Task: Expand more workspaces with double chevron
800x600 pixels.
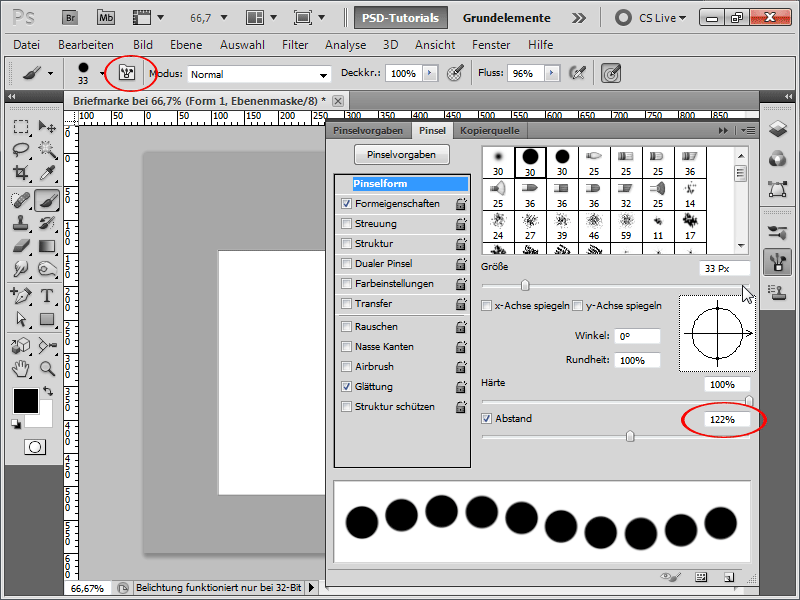Action: point(579,18)
